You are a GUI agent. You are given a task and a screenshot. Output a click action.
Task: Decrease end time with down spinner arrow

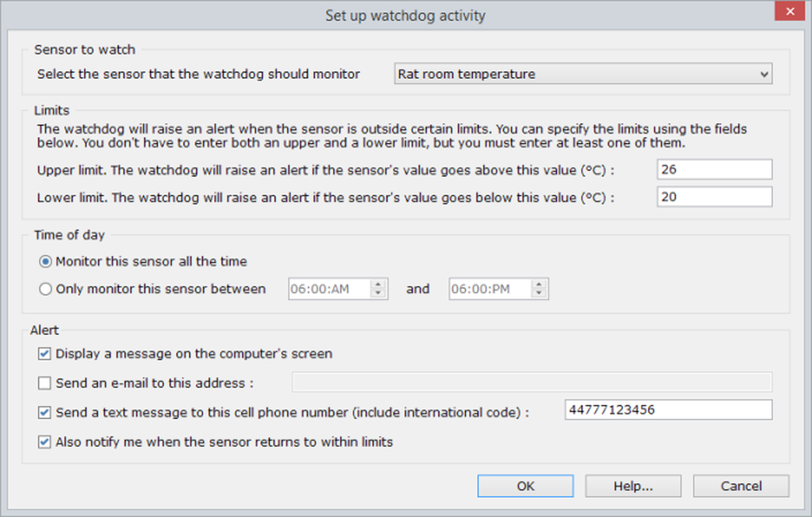(539, 294)
